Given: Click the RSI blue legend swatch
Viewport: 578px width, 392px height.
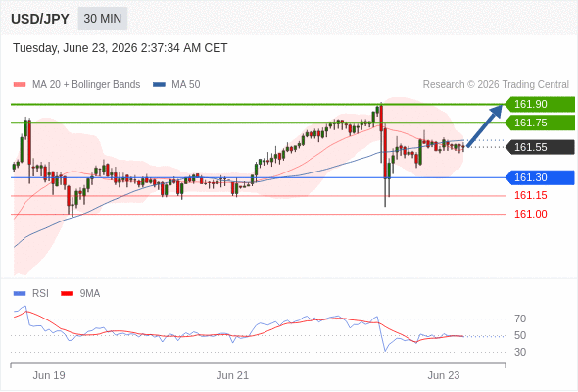Looking at the screenshot, I should pos(20,294).
